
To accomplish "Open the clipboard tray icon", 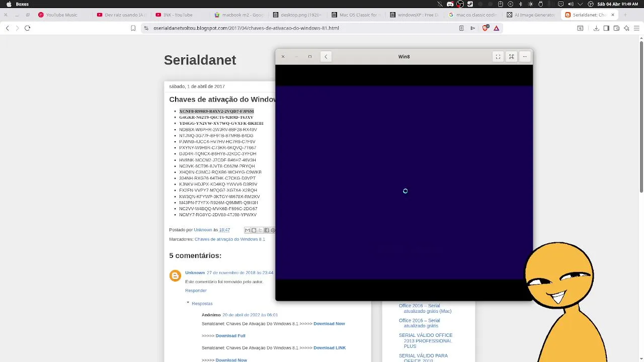I will coord(500,4).
